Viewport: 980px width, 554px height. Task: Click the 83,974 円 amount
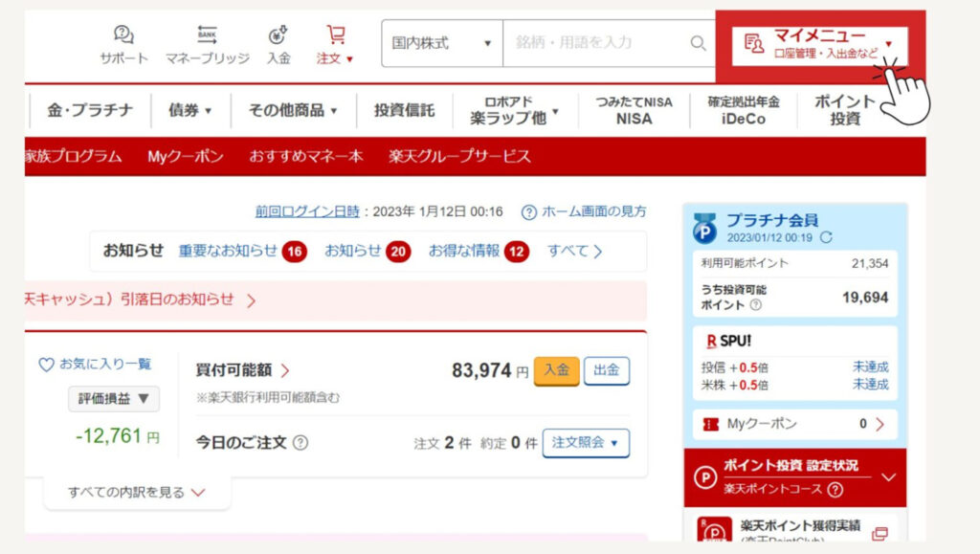tap(490, 370)
